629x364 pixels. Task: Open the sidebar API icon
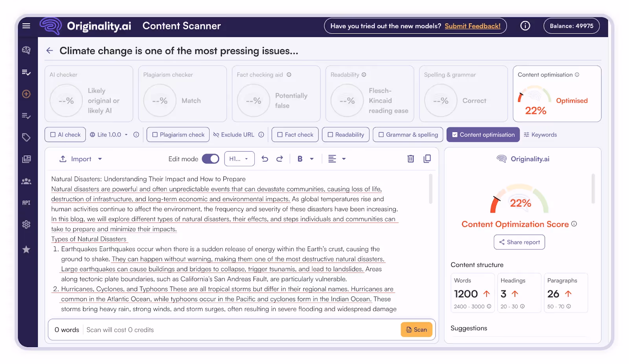point(26,203)
